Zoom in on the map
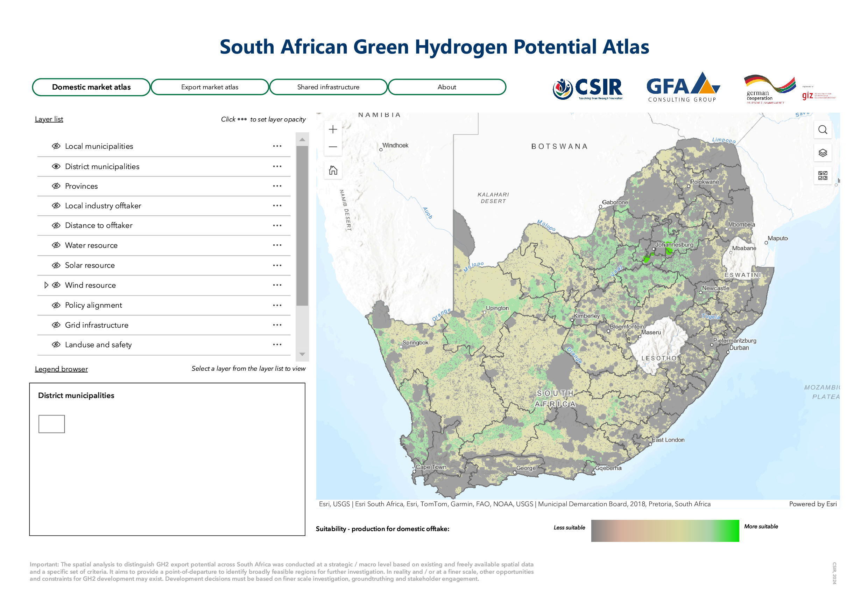Viewport: 868px width, 614px height. click(x=333, y=130)
